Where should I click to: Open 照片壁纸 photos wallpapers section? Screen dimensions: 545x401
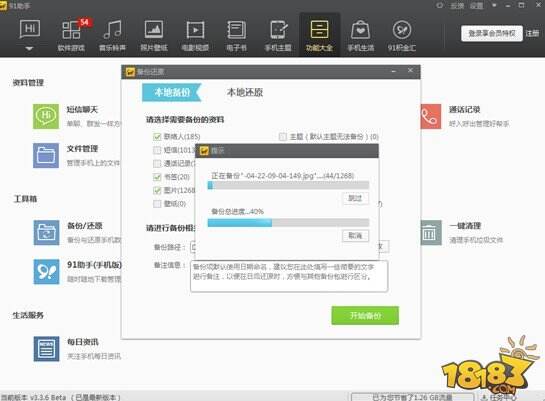(154, 36)
